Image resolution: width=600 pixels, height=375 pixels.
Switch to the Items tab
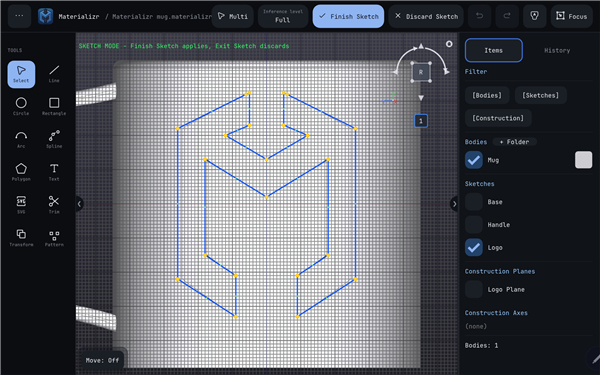tap(494, 50)
